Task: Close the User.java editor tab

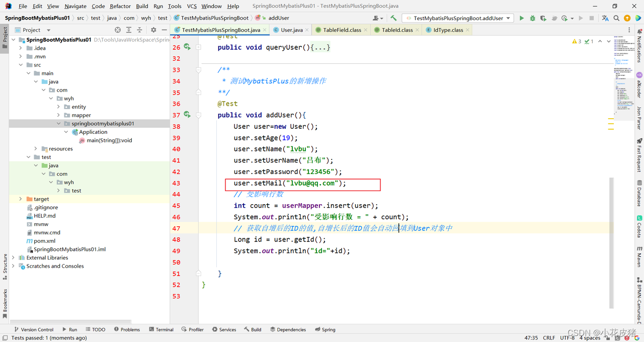Action: coord(307,30)
